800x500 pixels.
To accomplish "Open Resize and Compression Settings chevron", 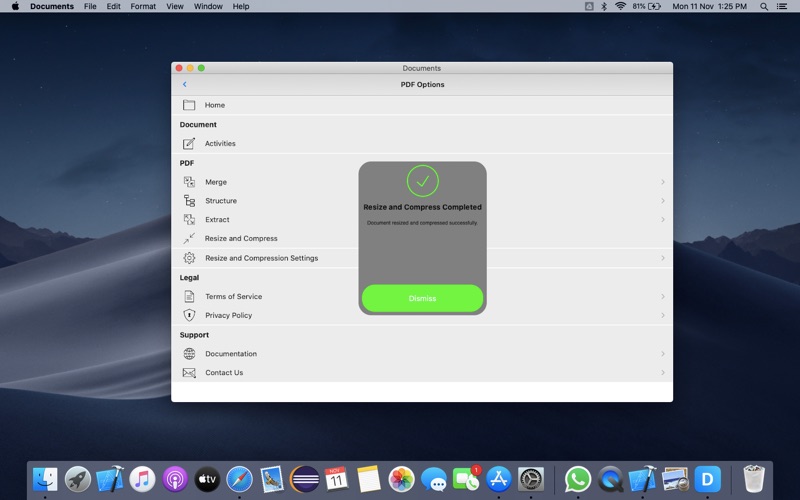I will coord(663,258).
